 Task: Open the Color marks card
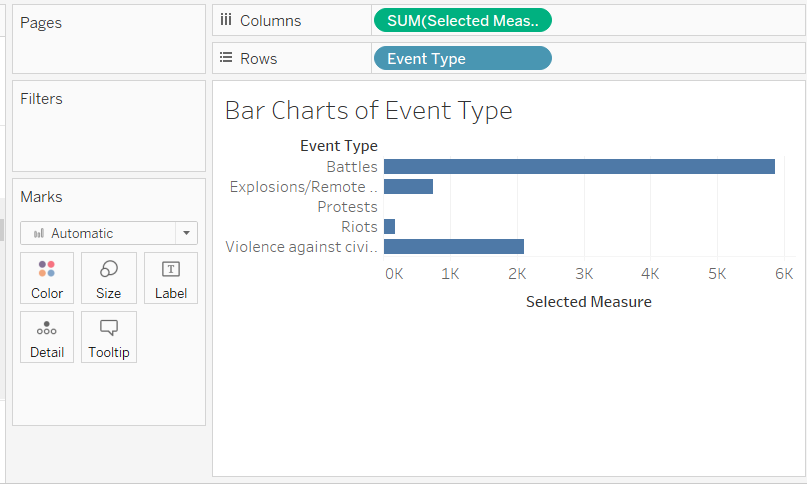[47, 278]
